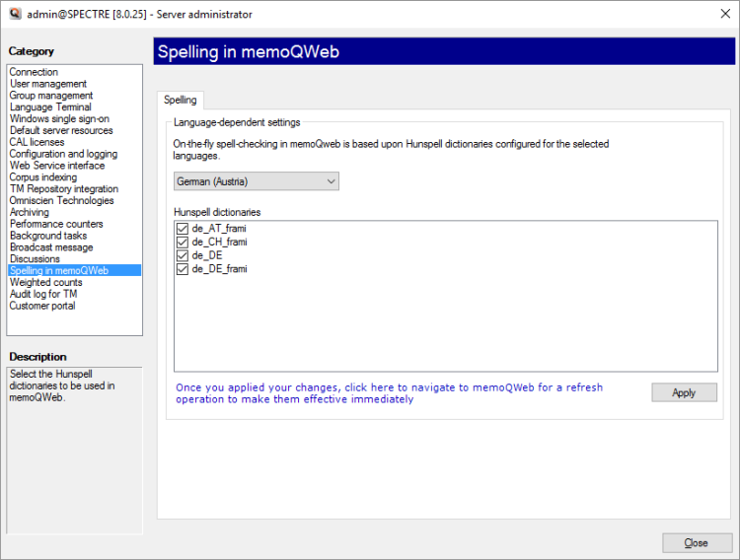This screenshot has width=740, height=560.
Task: Select Performance counters category
Action: (56, 224)
